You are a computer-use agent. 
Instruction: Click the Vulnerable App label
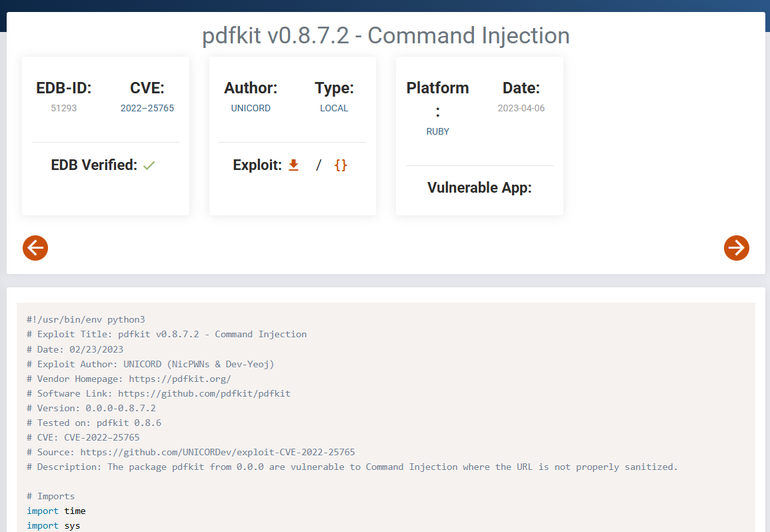pos(479,187)
